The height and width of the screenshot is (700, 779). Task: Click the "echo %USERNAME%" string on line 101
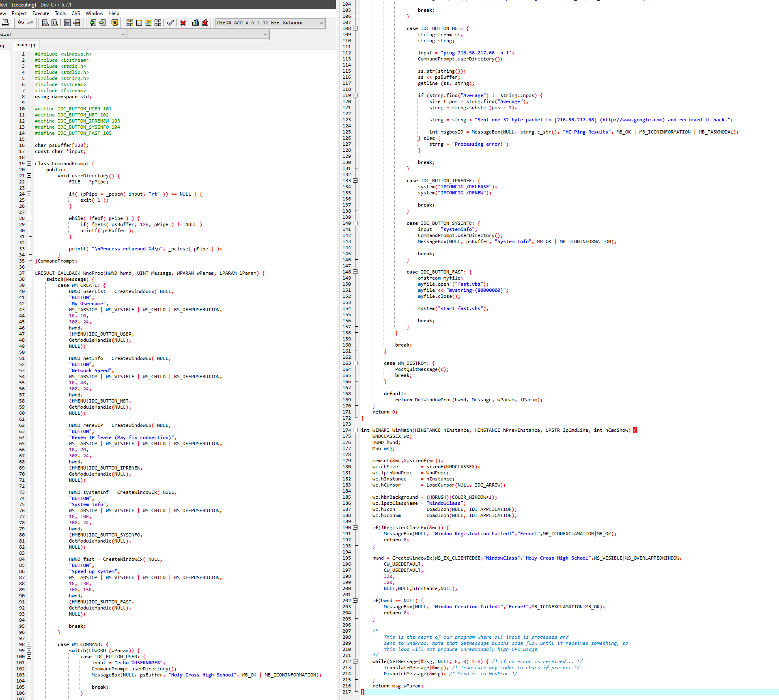click(138, 663)
